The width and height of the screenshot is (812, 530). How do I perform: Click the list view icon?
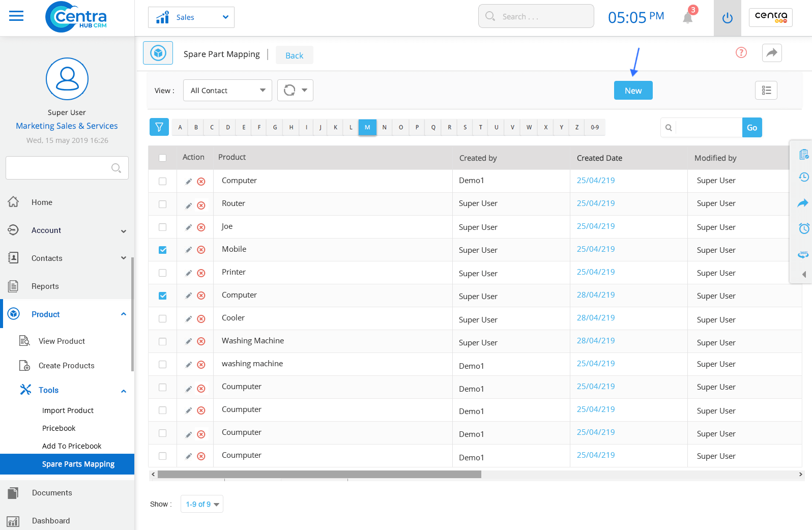point(766,91)
